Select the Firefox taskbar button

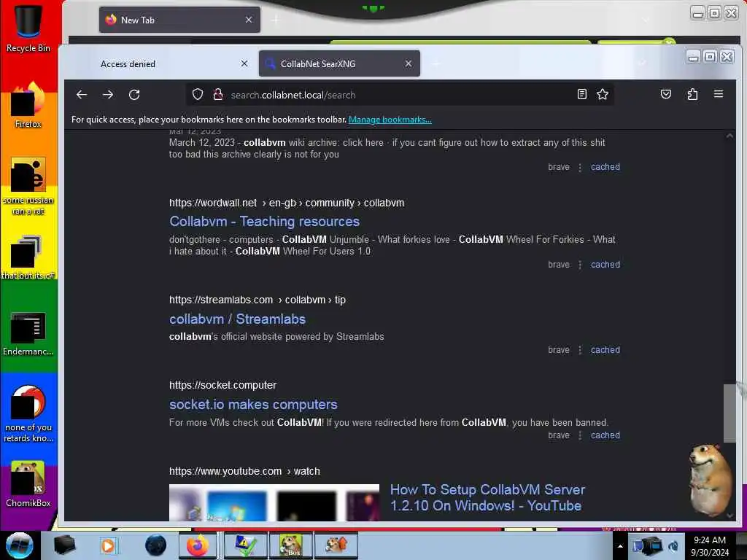198,545
